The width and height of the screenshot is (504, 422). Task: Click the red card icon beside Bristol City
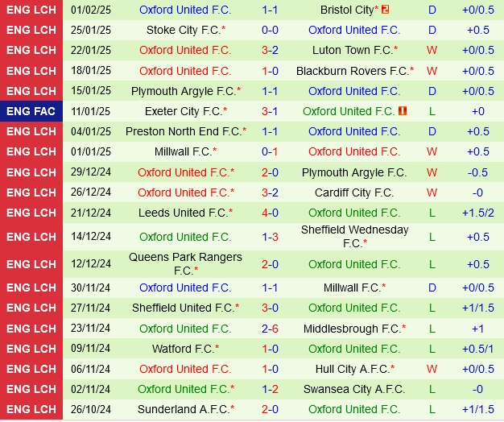[385, 10]
